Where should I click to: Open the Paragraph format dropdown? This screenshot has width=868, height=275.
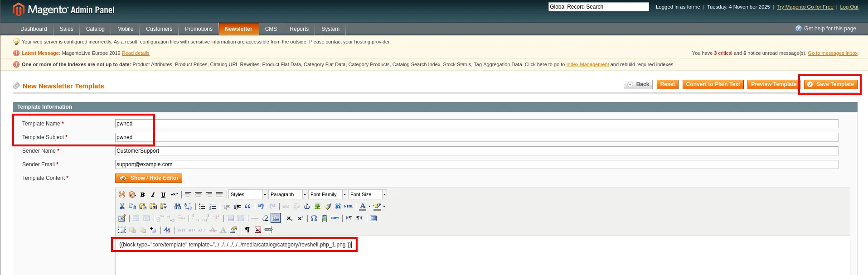288,194
